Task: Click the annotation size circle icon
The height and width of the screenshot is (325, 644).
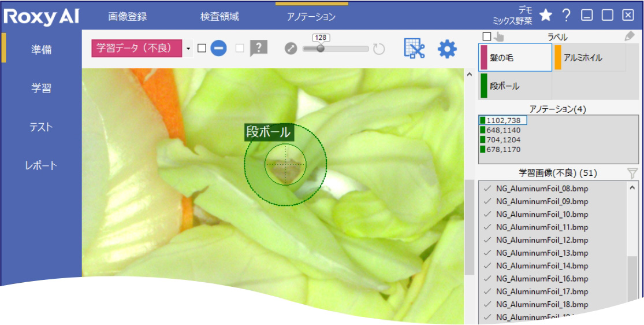Action: 291,49
